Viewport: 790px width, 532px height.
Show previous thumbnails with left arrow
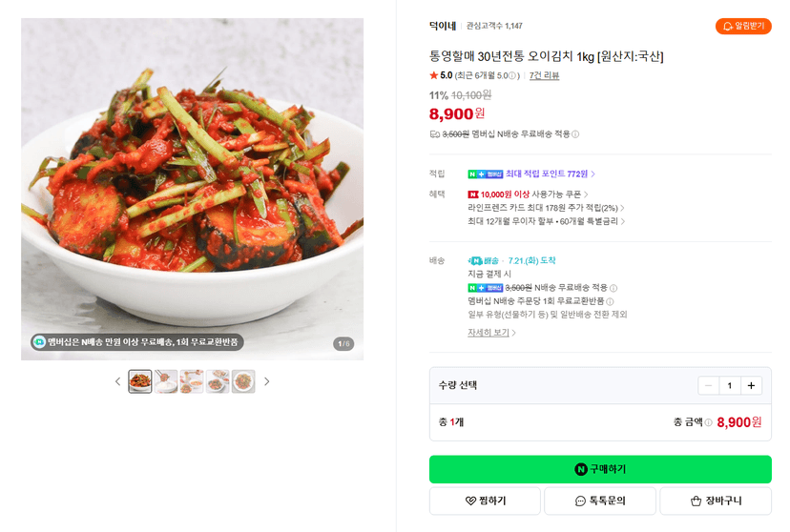tap(118, 381)
